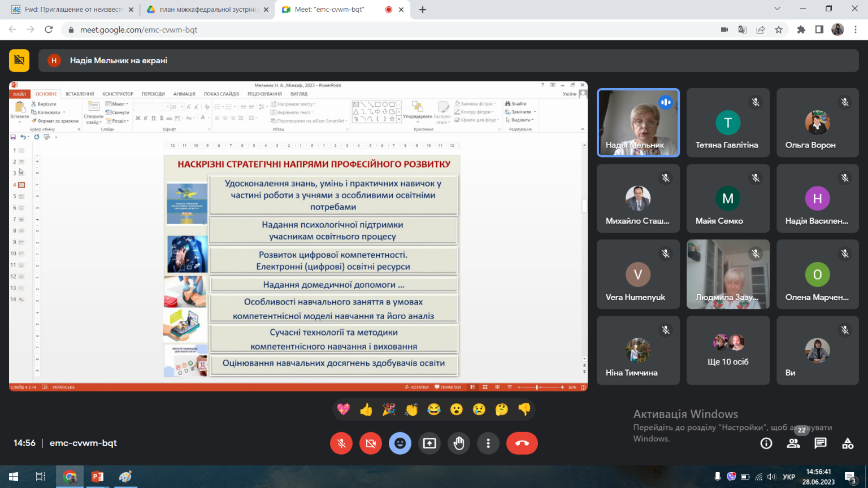868x488 pixels.
Task: Open the emoji reactions button
Action: [x=400, y=443]
